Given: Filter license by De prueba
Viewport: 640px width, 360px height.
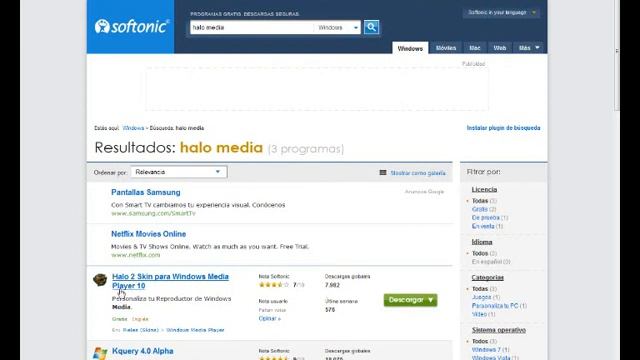Looking at the screenshot, I should pos(486,218).
